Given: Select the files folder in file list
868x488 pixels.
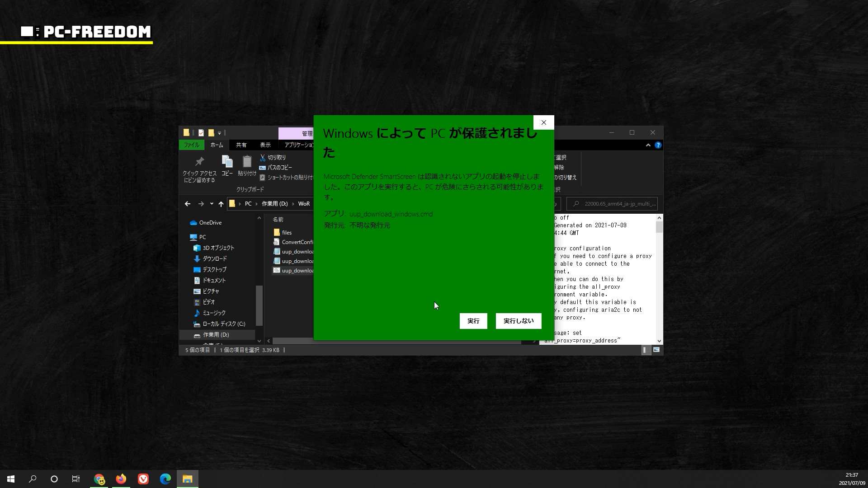Looking at the screenshot, I should coord(287,232).
